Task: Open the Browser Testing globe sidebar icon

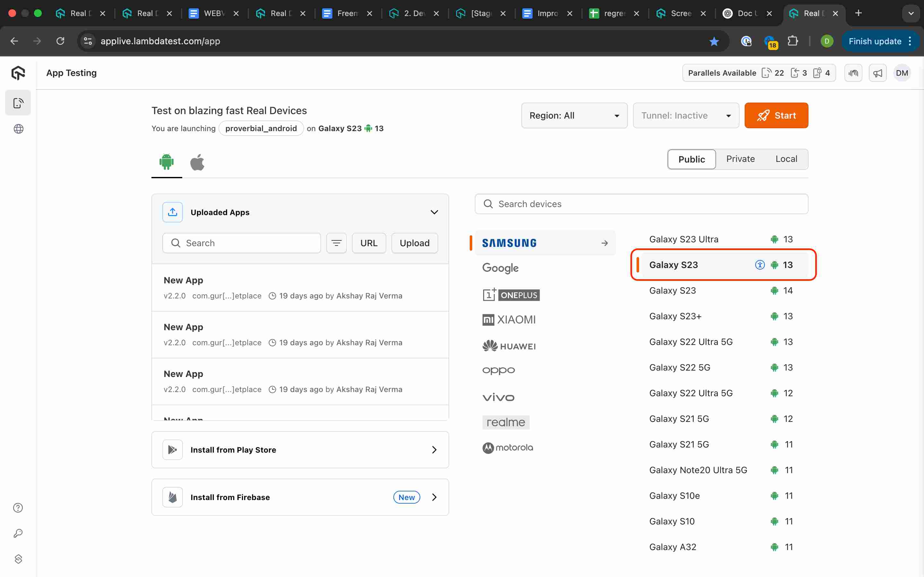Action: pos(18,129)
